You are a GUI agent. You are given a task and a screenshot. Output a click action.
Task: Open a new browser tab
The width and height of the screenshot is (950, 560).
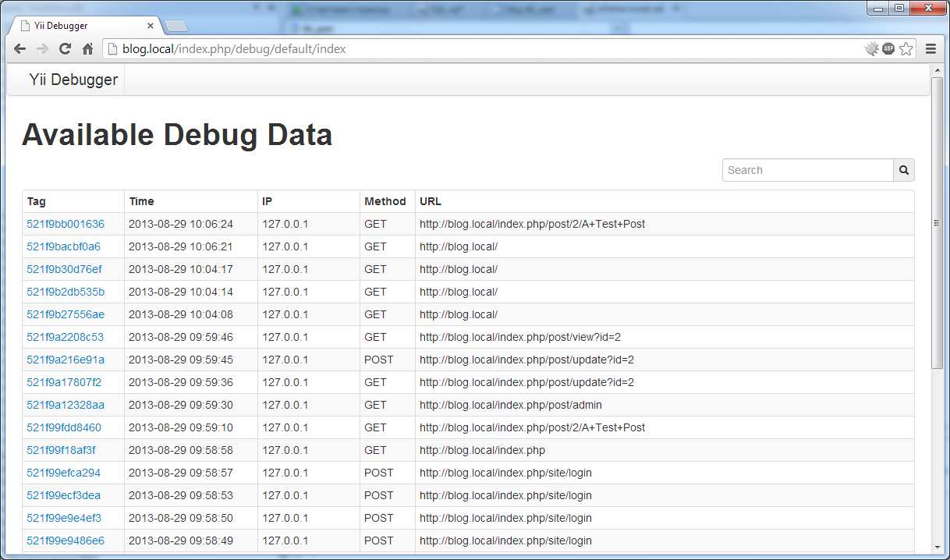tap(176, 26)
